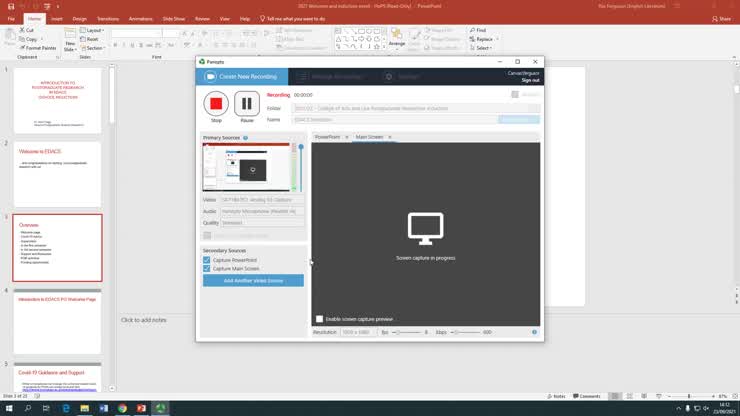Click the info icon beside bitrate slider

coord(534,332)
